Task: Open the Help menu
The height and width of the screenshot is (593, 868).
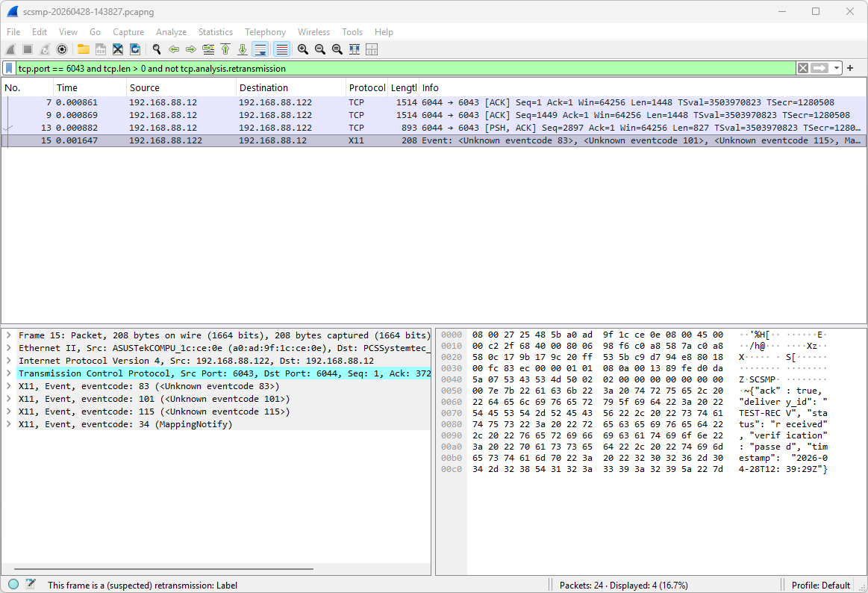Action: click(x=384, y=32)
